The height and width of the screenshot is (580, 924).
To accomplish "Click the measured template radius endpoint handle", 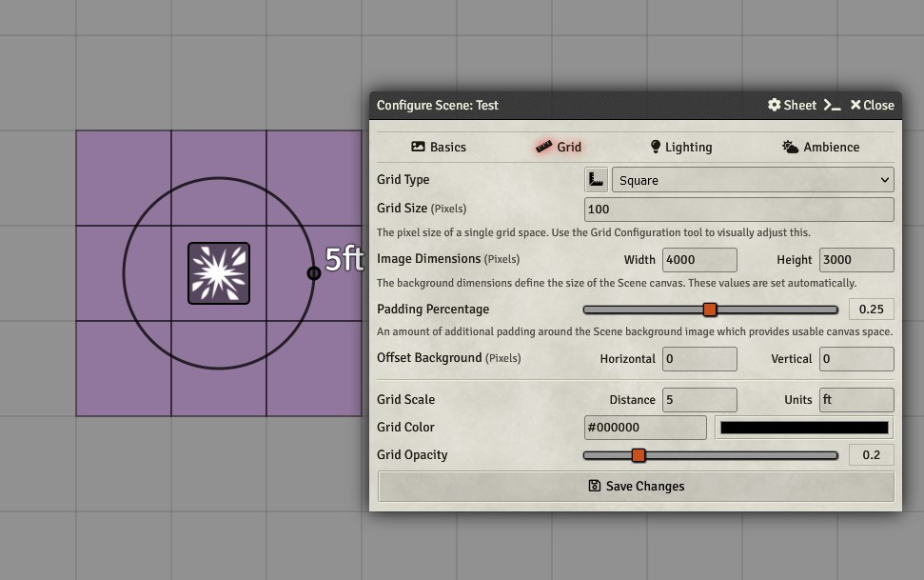I will pos(314,273).
